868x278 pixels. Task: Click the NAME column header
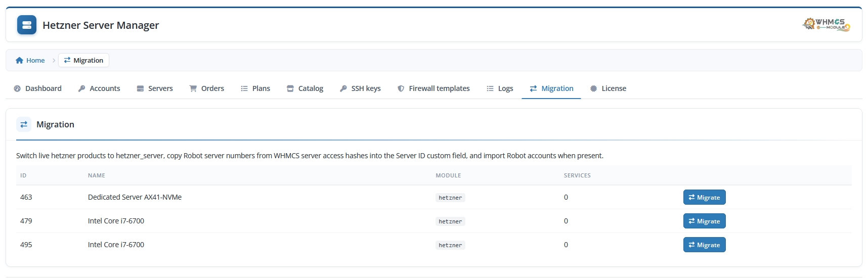[x=97, y=175]
